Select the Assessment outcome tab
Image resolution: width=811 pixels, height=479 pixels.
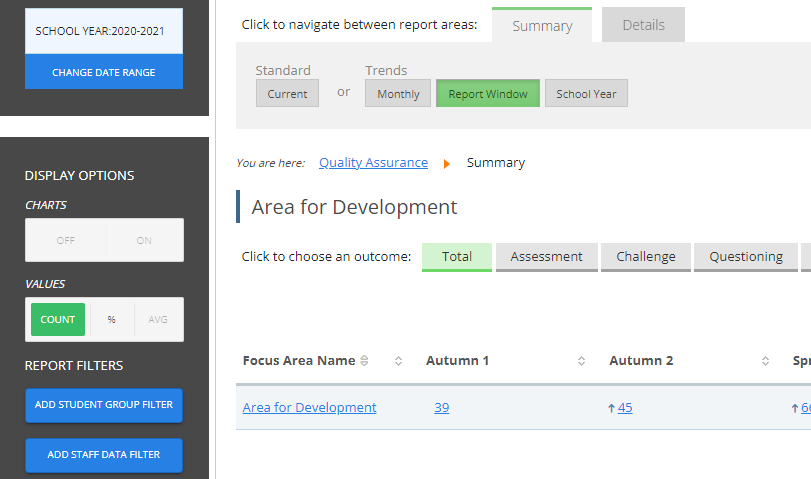pos(546,257)
